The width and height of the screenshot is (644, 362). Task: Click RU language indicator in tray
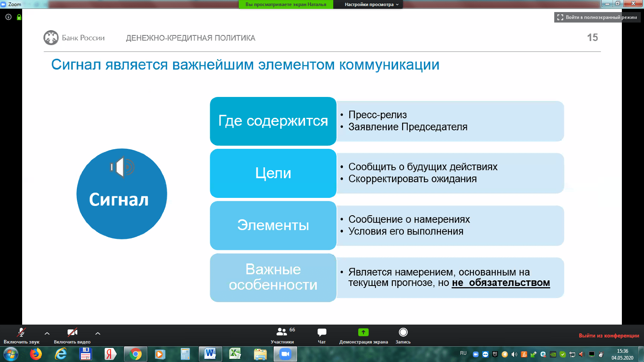tap(463, 353)
